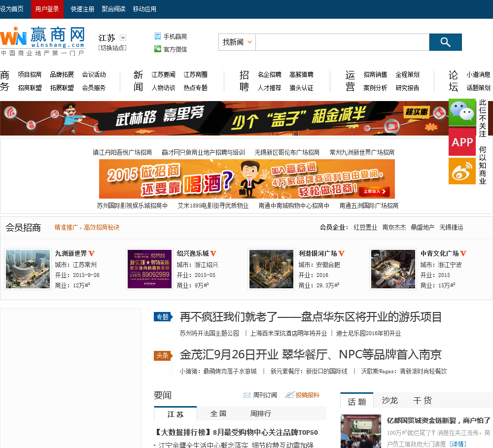This screenshot has height=448, width=493.
Task: Open 大数据排行榜 8月 TOP50 article
Action: pos(236,432)
